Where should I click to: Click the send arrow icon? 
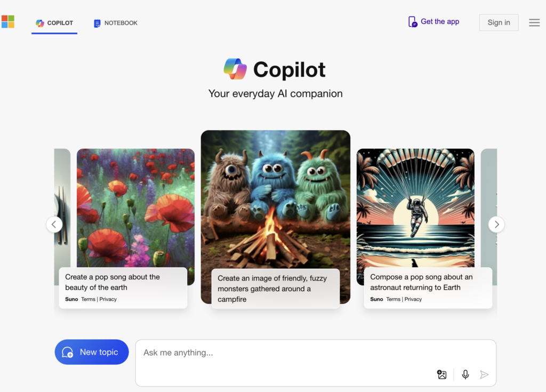[x=484, y=374]
